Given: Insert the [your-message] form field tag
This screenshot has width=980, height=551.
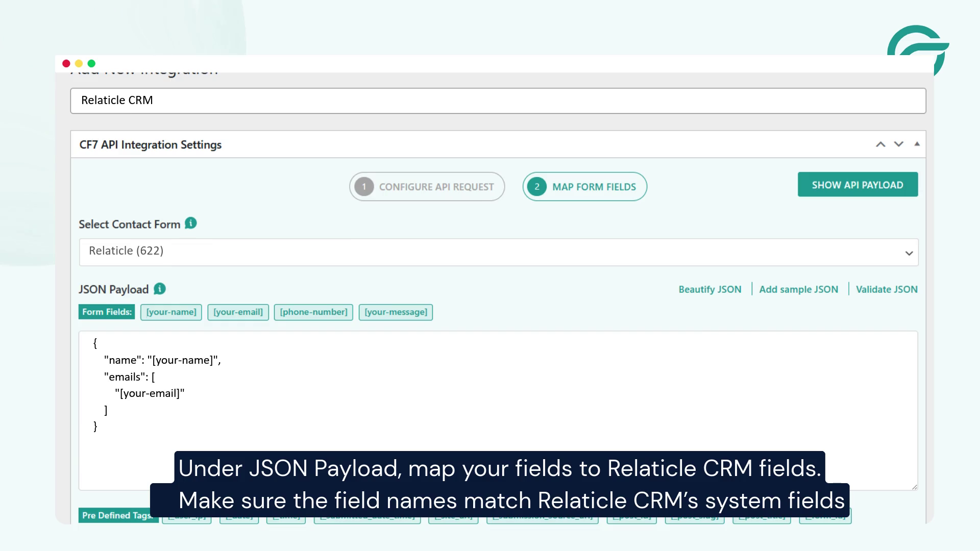Looking at the screenshot, I should click(x=396, y=312).
